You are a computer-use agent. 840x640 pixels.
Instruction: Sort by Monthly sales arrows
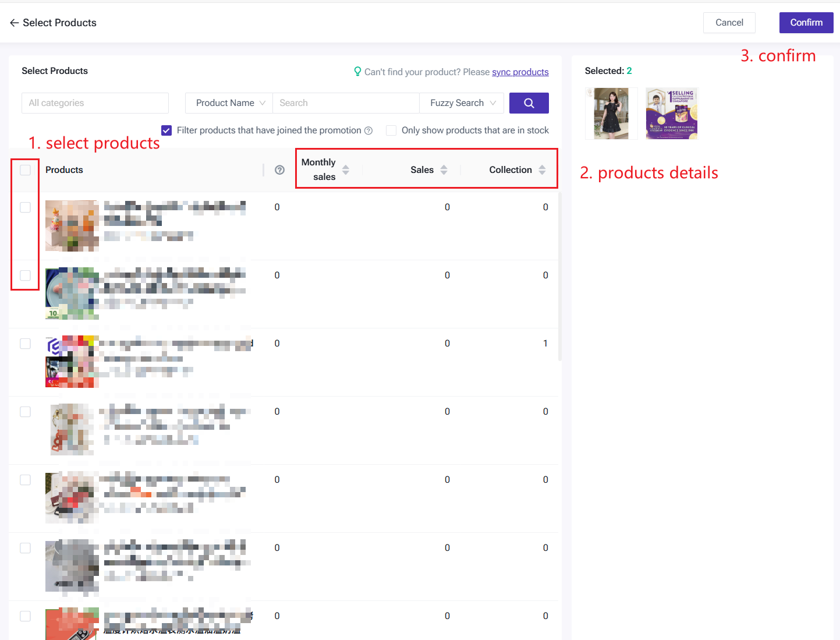click(x=346, y=169)
